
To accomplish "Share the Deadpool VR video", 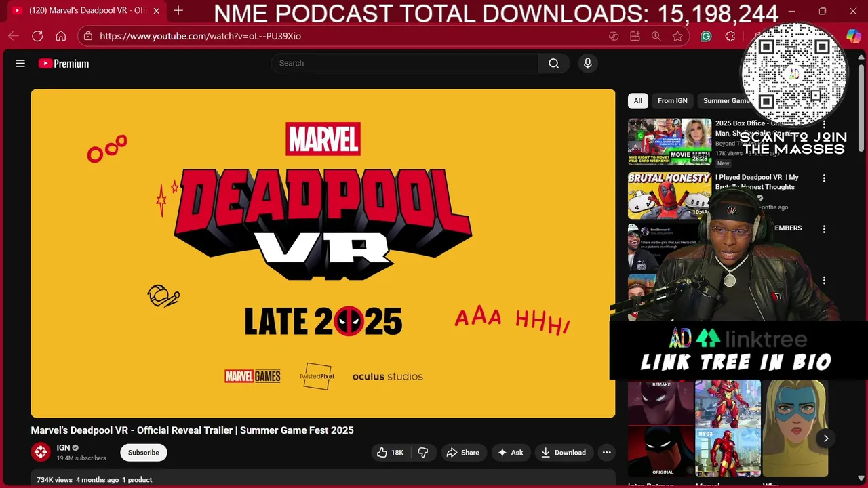I will point(462,453).
